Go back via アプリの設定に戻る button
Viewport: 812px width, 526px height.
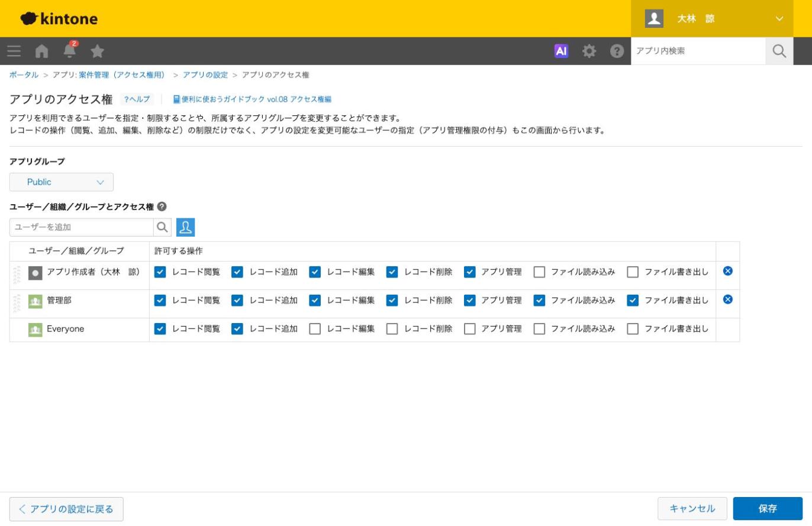click(66, 509)
